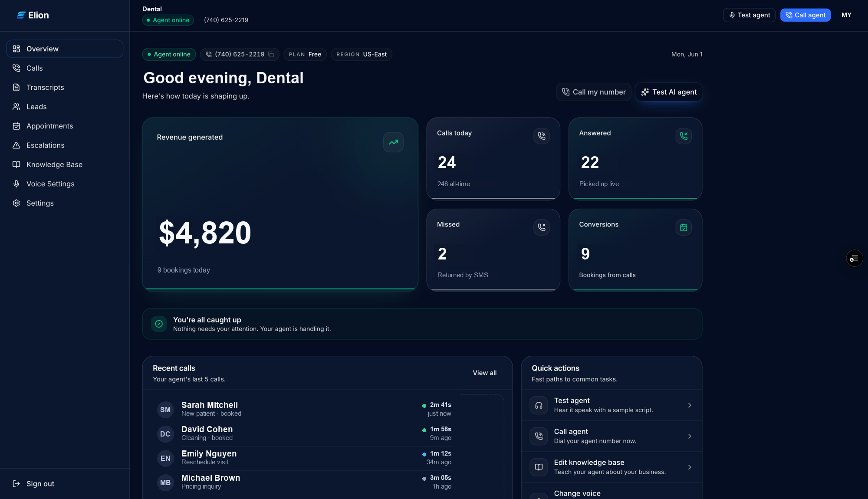Click the $4,820 revenue amount
The width and height of the screenshot is (868, 499).
205,233
